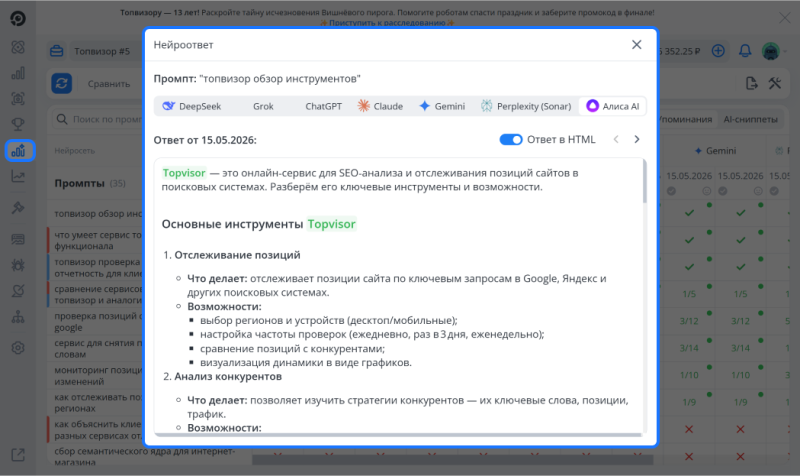Toggle the Ответ в HTML switch
This screenshot has width=800, height=476.
tap(511, 140)
